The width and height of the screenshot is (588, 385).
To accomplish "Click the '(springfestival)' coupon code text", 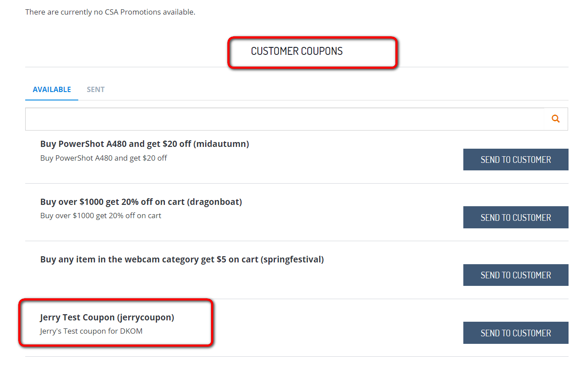I will [x=292, y=259].
